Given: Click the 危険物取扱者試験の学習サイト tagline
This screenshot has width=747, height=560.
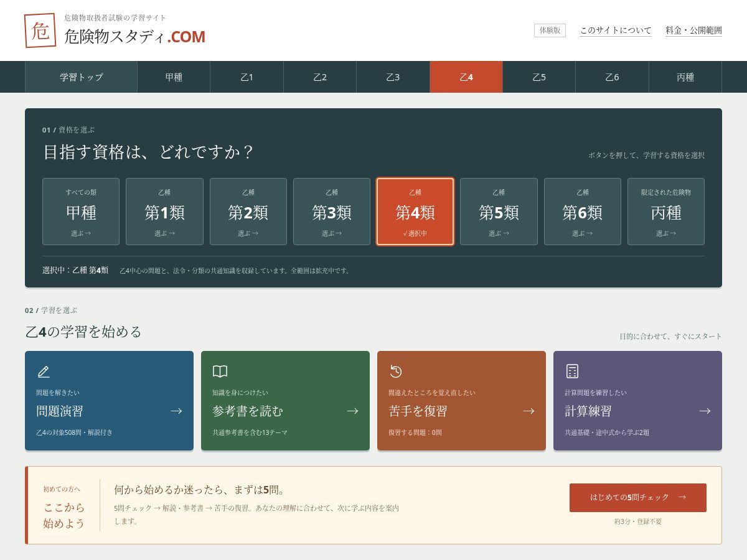Looking at the screenshot, I should (115, 17).
